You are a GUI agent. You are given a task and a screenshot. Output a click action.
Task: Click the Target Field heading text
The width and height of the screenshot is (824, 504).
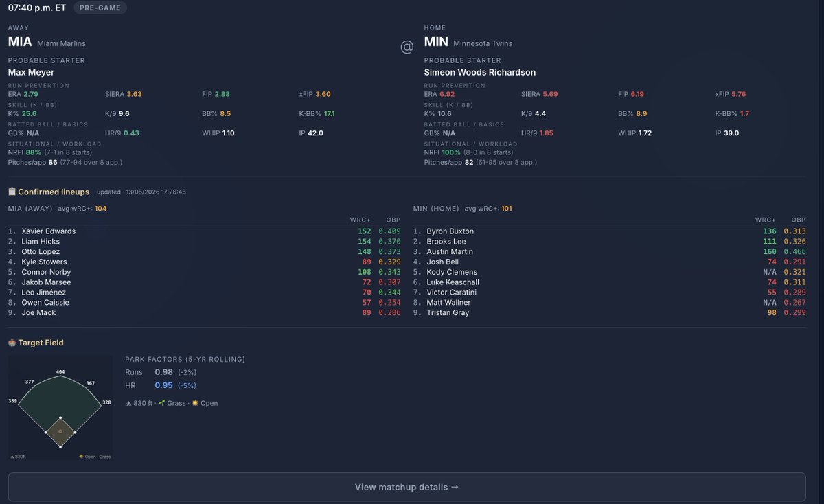click(x=41, y=343)
